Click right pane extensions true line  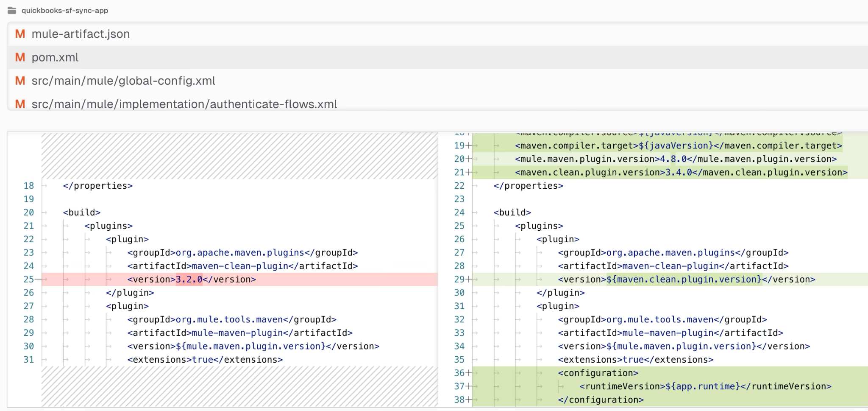click(636, 360)
